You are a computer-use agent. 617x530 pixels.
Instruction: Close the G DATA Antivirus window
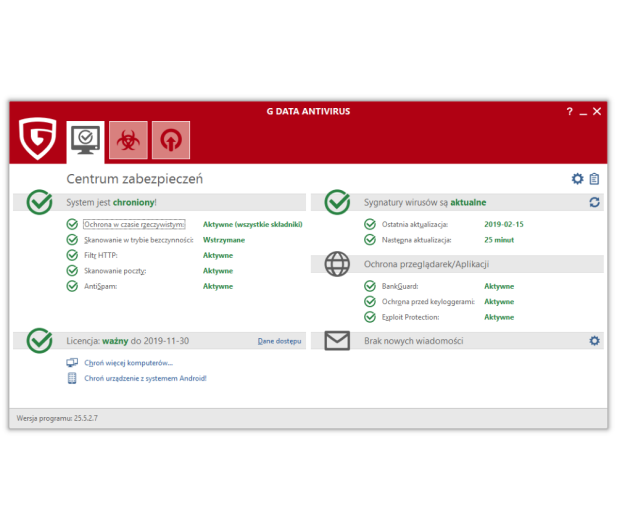click(x=597, y=111)
